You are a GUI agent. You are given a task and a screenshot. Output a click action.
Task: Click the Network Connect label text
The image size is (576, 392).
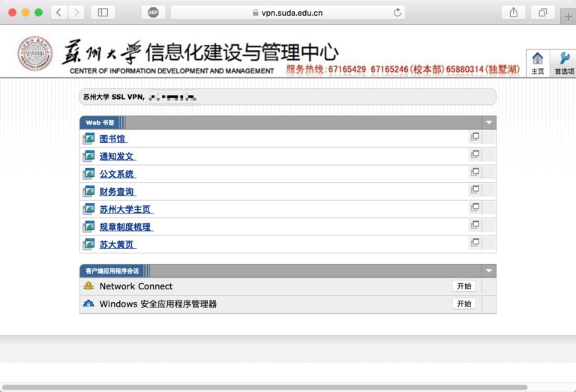[x=136, y=286]
